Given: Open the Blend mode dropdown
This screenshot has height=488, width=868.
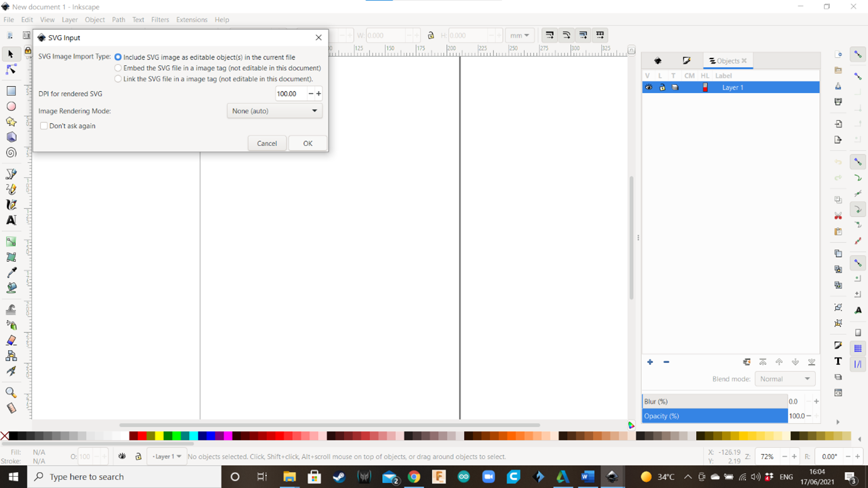Looking at the screenshot, I should pos(785,379).
